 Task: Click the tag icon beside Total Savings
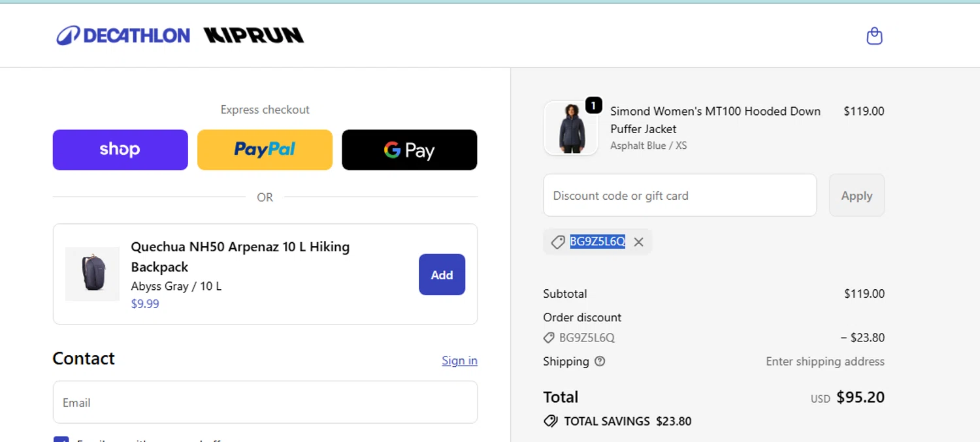551,421
